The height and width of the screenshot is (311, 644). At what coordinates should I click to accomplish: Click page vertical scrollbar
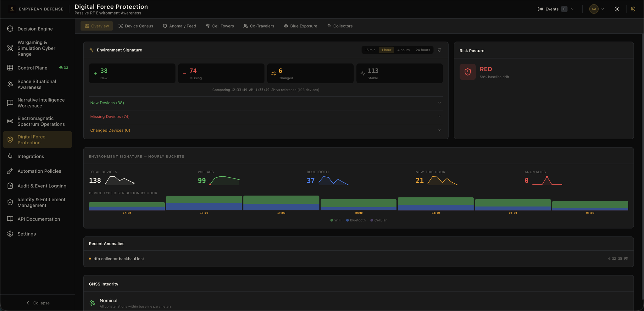tap(642, 167)
